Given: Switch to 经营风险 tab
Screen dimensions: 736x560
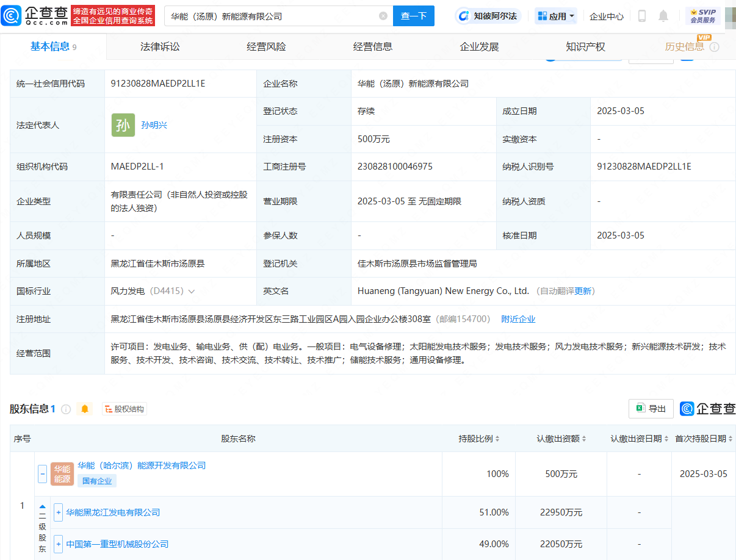Looking at the screenshot, I should click(x=266, y=47).
